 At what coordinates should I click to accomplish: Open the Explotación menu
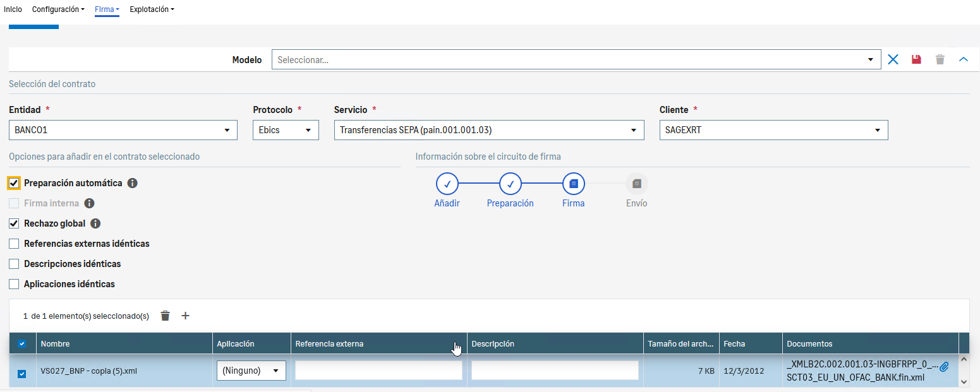coord(152,9)
